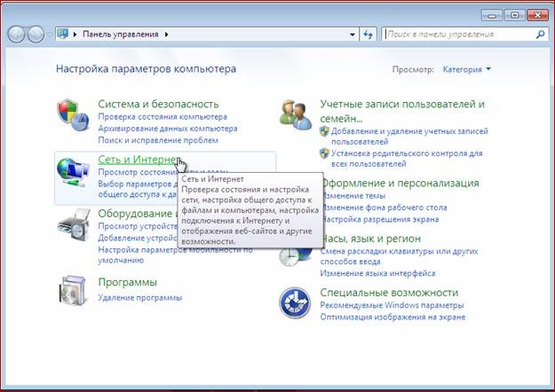
Task: Maximize the Control Panel window
Action: tap(515, 15)
